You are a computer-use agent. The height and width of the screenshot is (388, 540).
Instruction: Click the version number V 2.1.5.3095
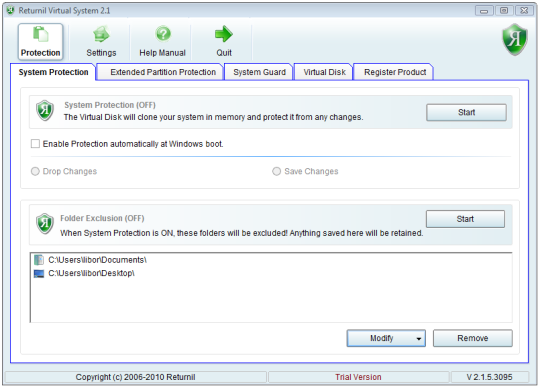[489, 377]
